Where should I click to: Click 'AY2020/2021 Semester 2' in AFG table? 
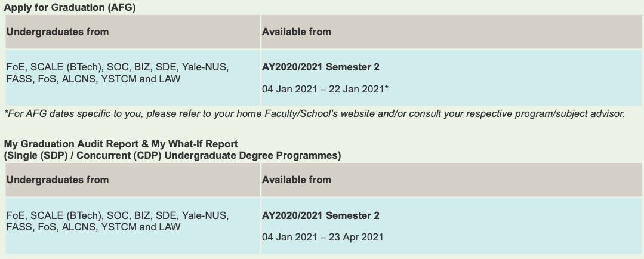(321, 67)
